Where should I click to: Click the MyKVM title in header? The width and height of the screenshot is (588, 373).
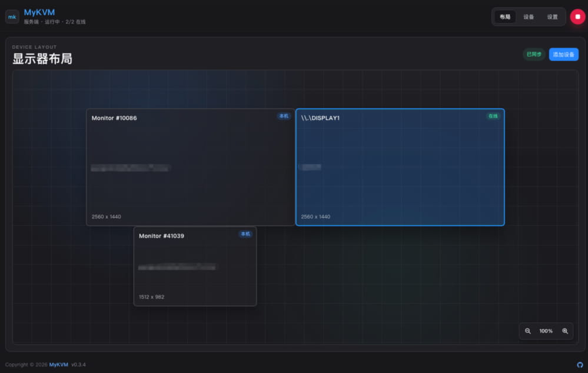39,12
